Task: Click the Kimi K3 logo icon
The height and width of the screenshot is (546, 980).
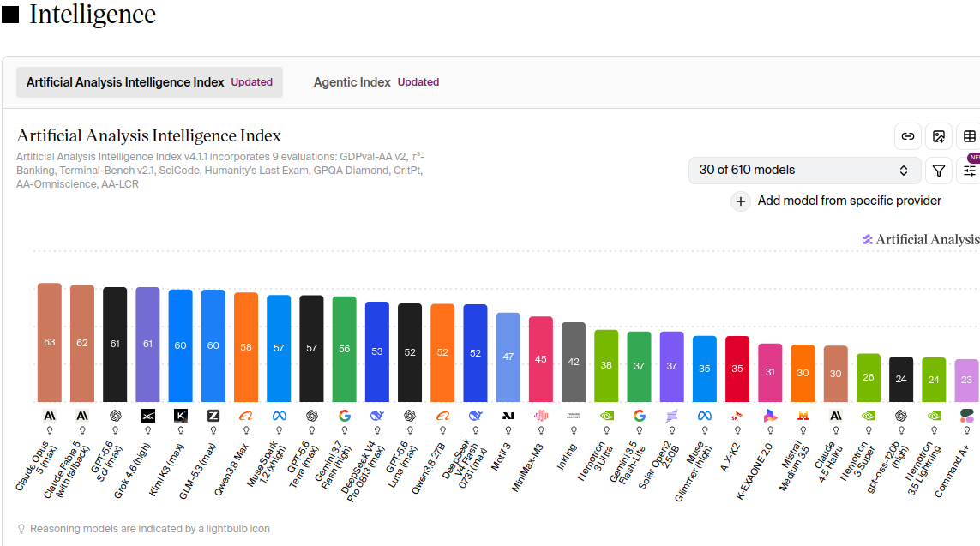Action: (x=181, y=416)
